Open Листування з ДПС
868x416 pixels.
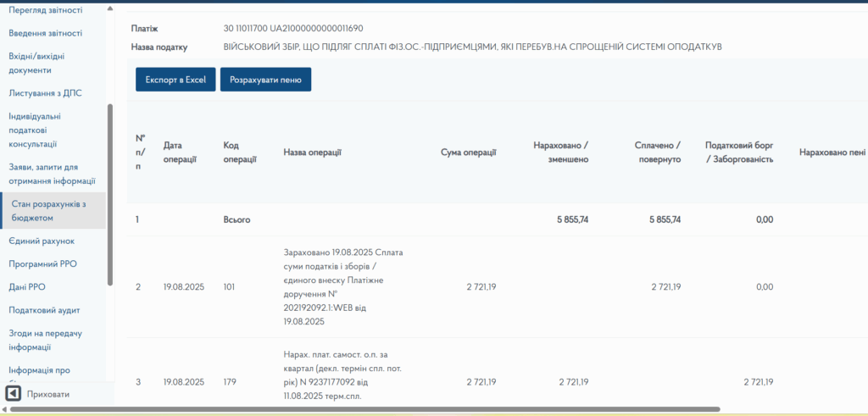click(x=45, y=92)
